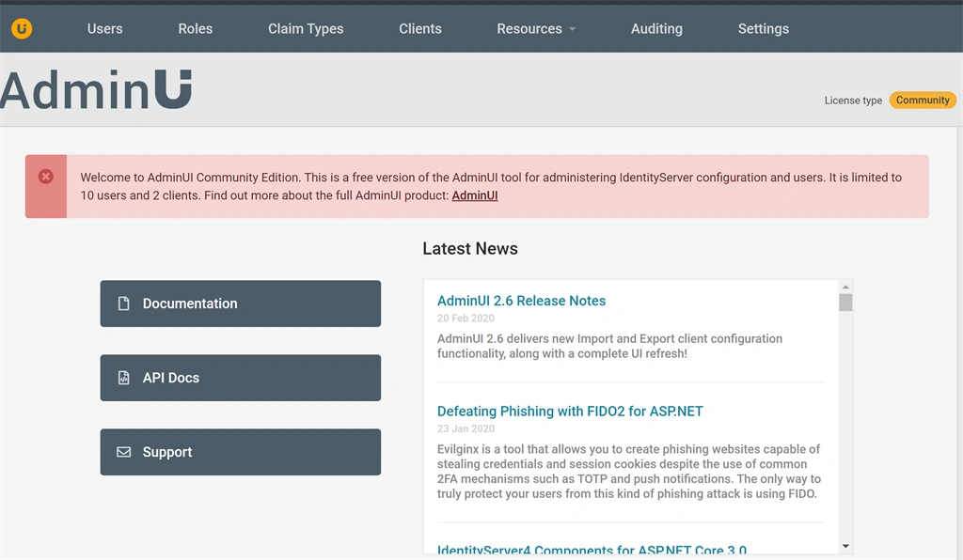963x560 pixels.
Task: Click news list scroll down arrow
Action: [x=845, y=546]
